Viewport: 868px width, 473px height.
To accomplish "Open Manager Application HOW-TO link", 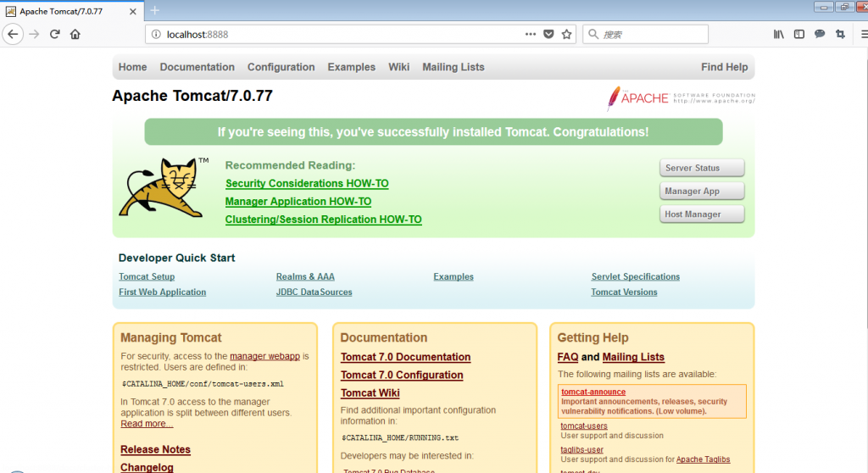I will coord(298,202).
